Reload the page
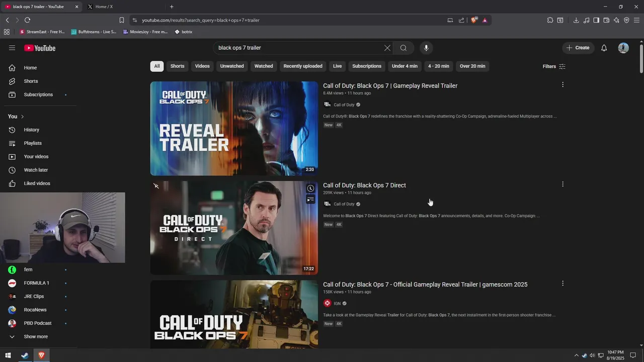644x362 pixels. tap(27, 20)
